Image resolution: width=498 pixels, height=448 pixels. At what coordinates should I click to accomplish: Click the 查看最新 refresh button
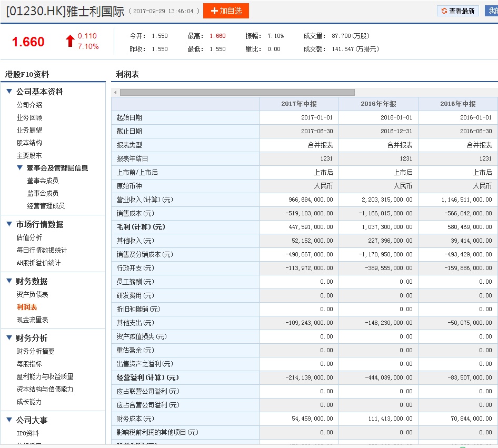click(457, 11)
